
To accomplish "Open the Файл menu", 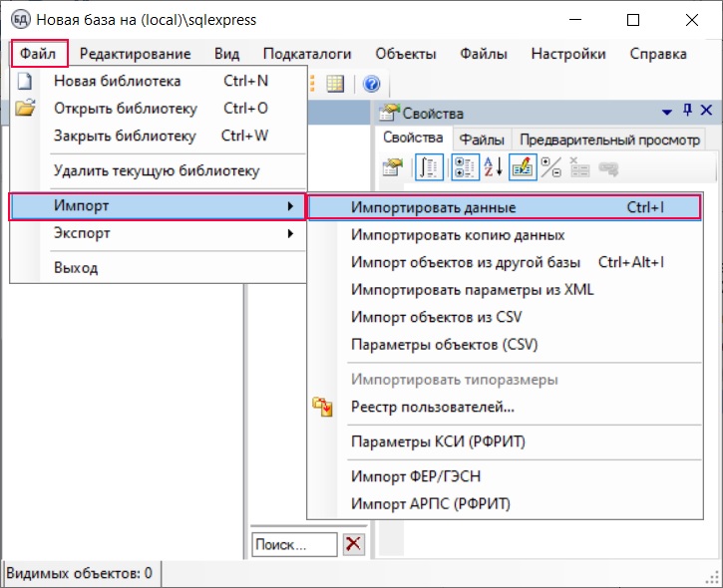I will coord(38,54).
